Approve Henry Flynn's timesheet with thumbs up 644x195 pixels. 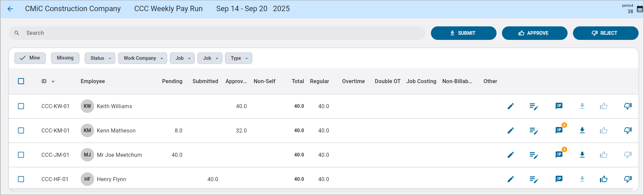[603, 179]
